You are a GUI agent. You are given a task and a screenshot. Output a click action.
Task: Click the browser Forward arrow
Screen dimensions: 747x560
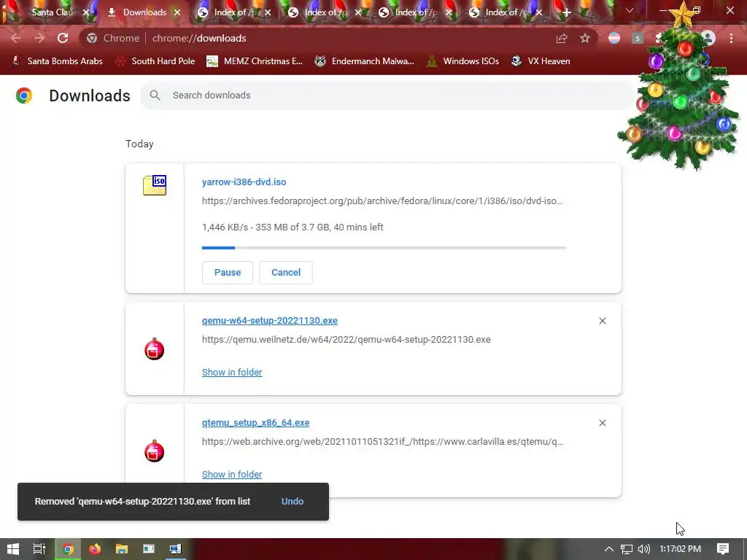[39, 38]
